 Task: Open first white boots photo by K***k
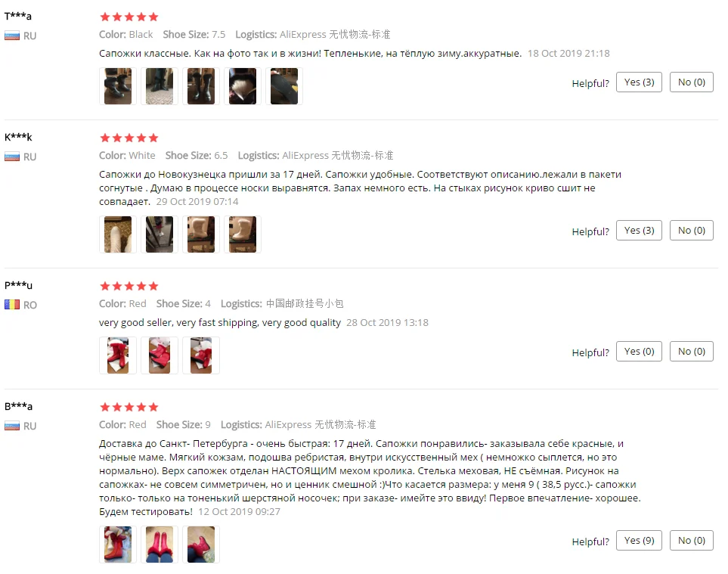118,234
